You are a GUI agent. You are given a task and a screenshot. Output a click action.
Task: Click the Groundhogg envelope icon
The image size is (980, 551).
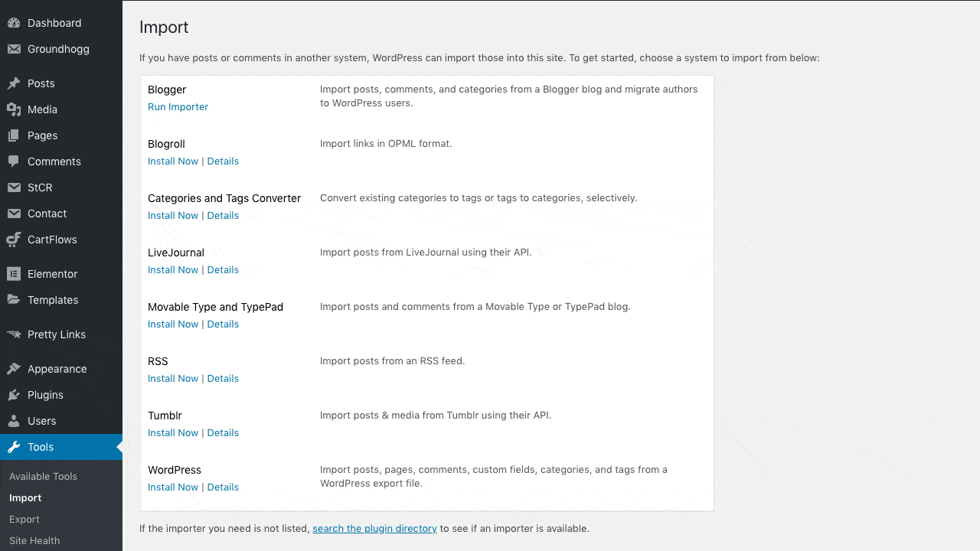pos(14,49)
